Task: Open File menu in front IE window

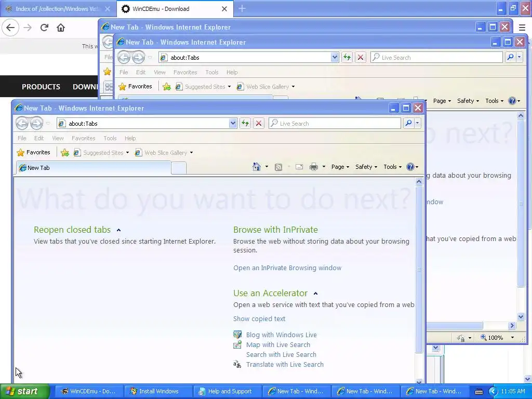Action: 22,138
